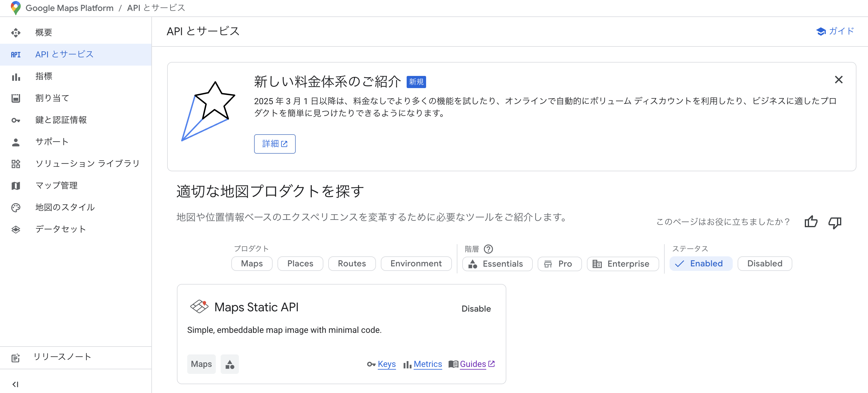Open リリースノート in the sidebar
The image size is (868, 393).
point(62,357)
